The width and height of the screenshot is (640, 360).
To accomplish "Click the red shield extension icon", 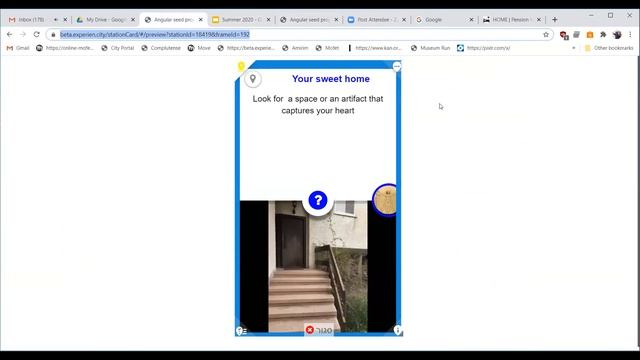I will [x=564, y=35].
